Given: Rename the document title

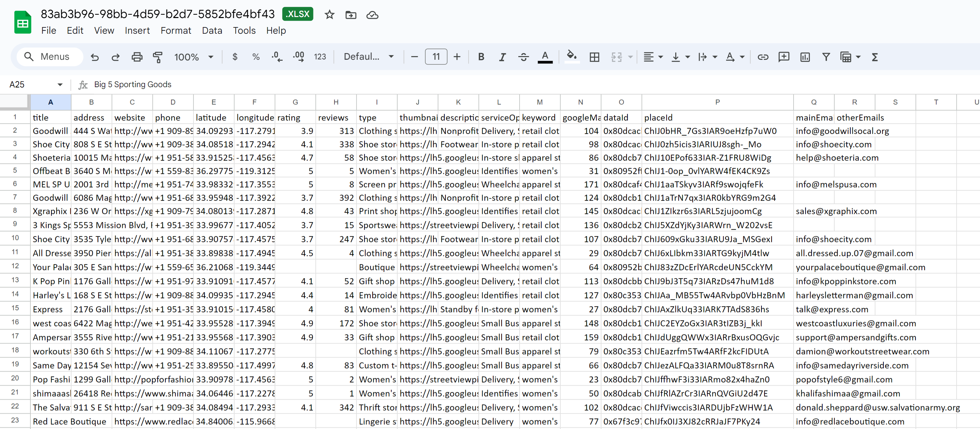Looking at the screenshot, I should [157, 14].
